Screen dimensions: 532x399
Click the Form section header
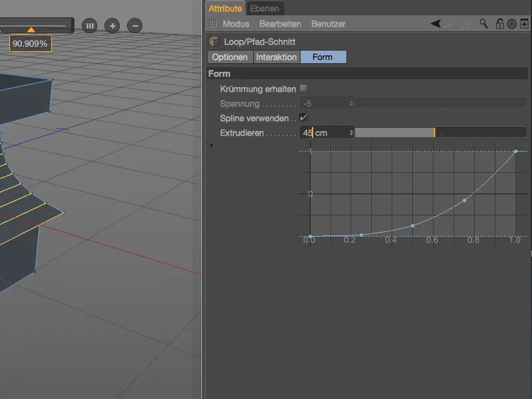point(368,74)
